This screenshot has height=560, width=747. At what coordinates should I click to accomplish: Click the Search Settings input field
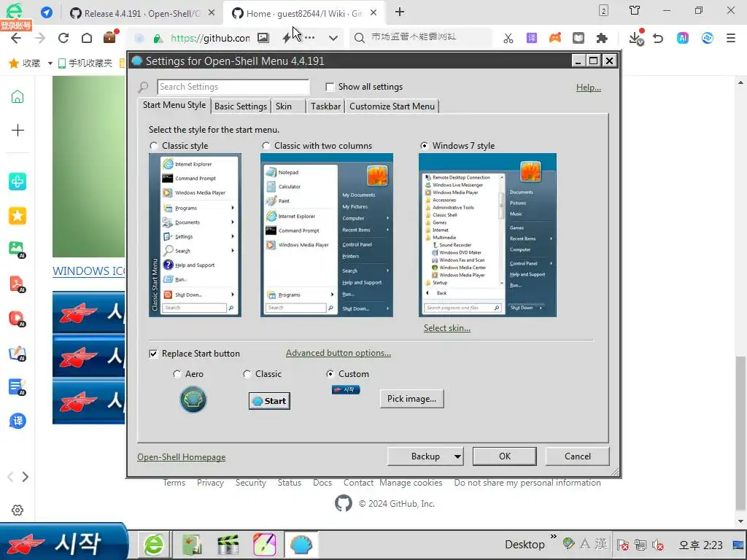[x=233, y=87]
